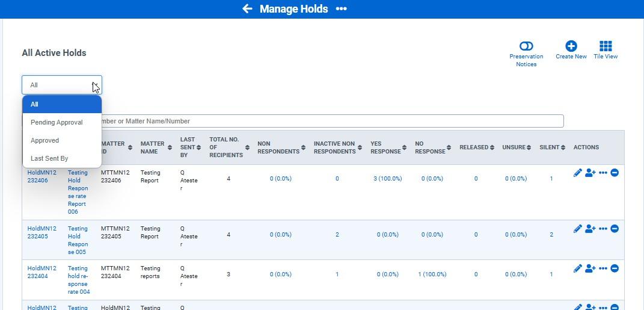Screen dimensions: 644x310
Task: Sort by Matter ID column arrows
Action: (x=130, y=147)
